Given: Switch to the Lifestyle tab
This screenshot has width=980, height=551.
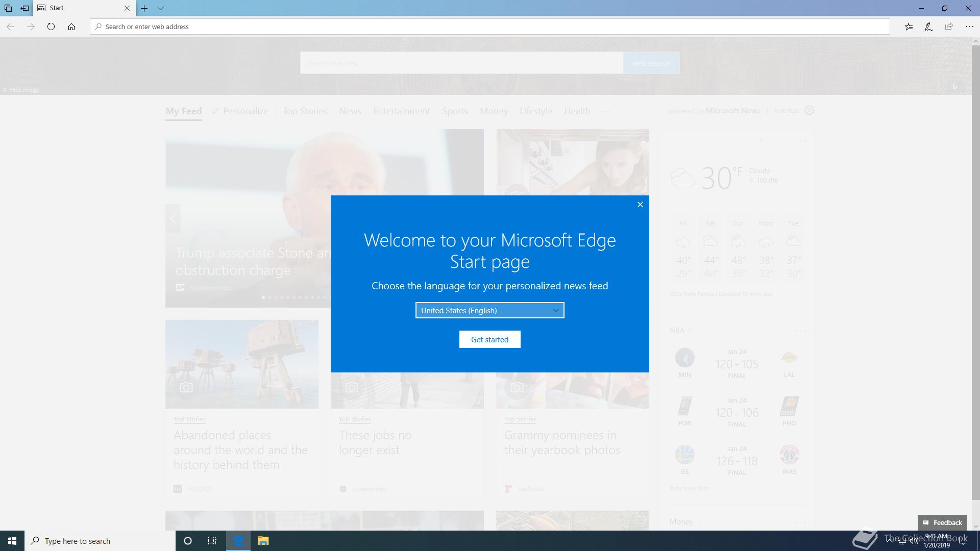Looking at the screenshot, I should coord(536,111).
